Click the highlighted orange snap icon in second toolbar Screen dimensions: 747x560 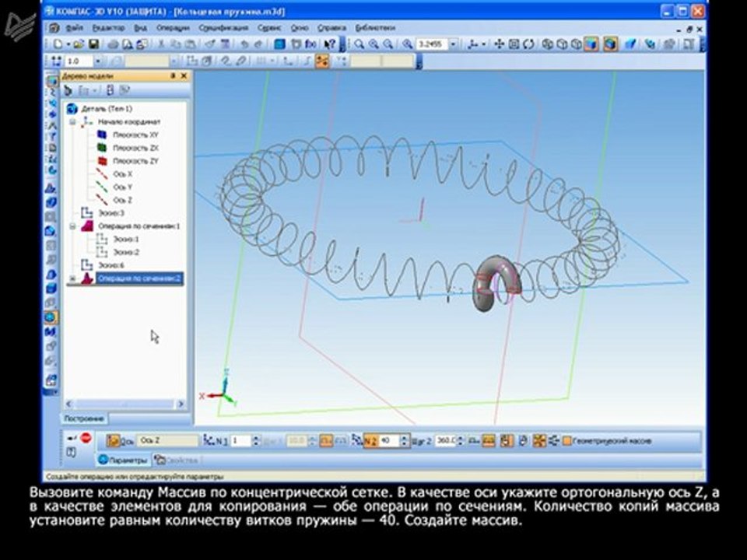pos(322,61)
